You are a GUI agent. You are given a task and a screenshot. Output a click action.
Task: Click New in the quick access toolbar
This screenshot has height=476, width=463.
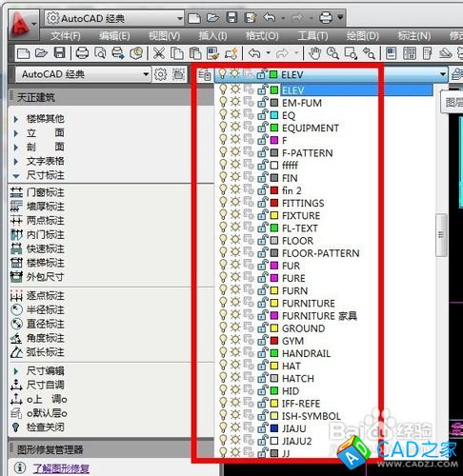coord(194,18)
